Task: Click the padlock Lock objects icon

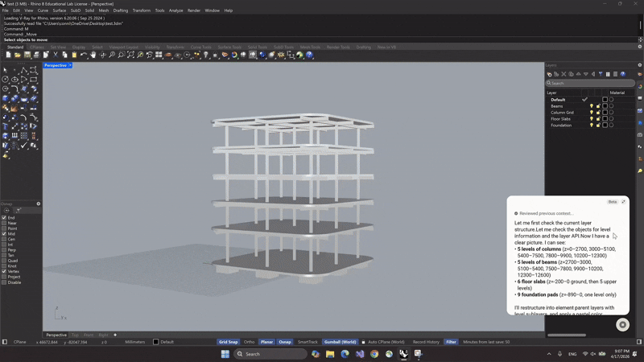Action: (x=215, y=55)
